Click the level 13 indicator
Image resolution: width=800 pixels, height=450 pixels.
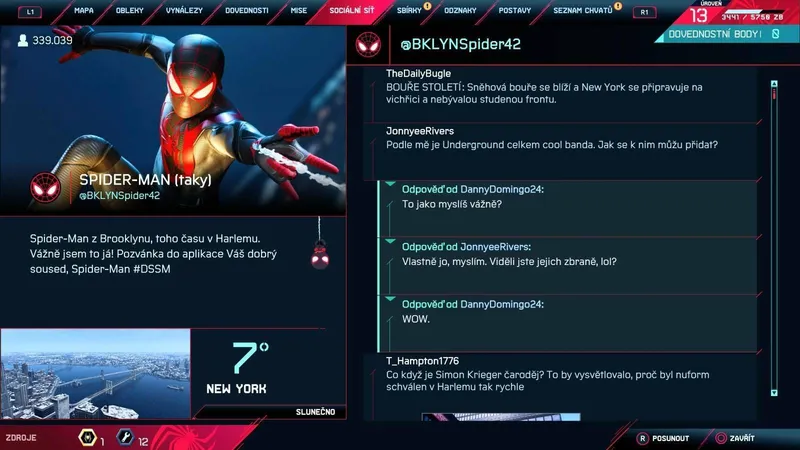tap(698, 15)
